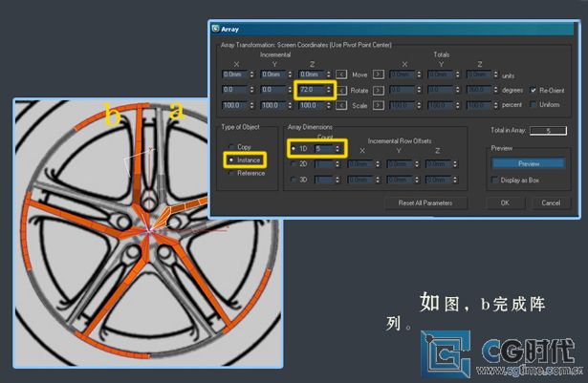The width and height of the screenshot is (588, 383).
Task: Click the right arrow beside Move
Action: [378, 74]
